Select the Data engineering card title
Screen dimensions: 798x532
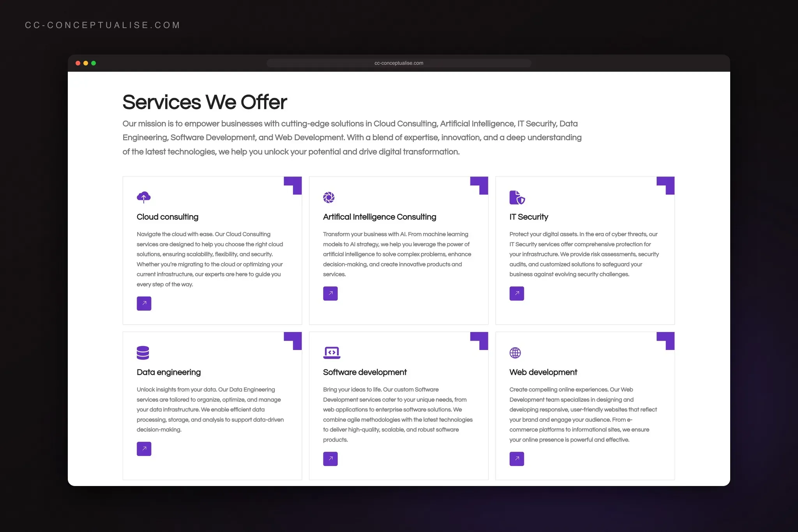pyautogui.click(x=169, y=373)
